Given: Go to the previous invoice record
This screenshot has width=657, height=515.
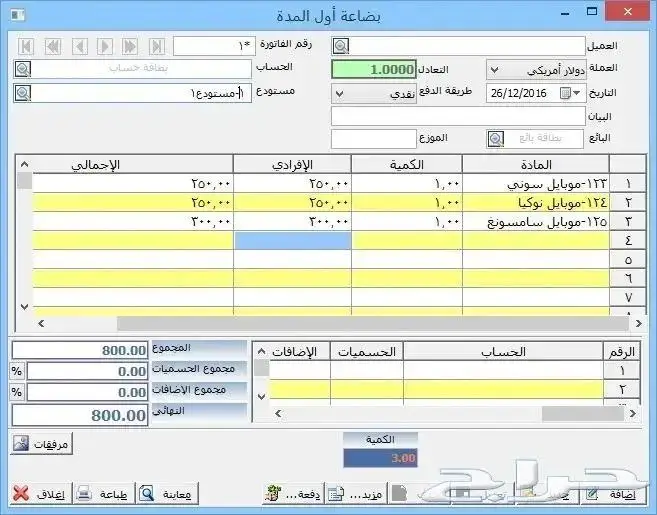Looking at the screenshot, I should [79, 46].
